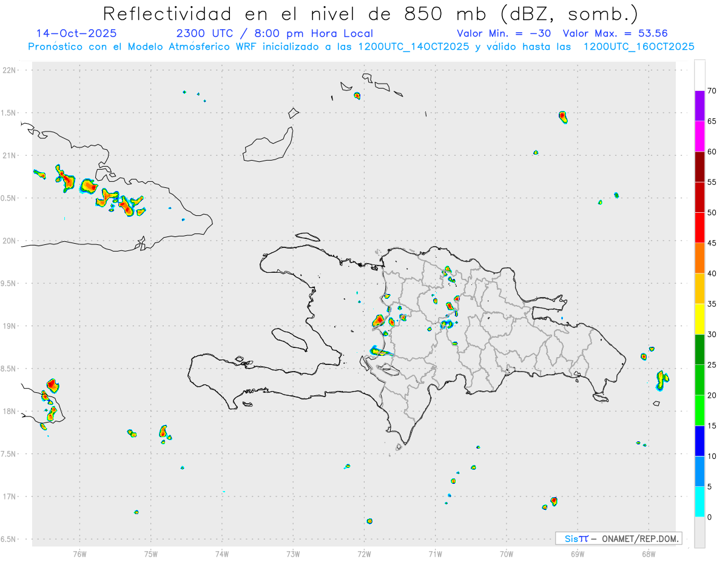Click the '70W' longitude label
Screen dimensions: 728x562
[x=507, y=554]
